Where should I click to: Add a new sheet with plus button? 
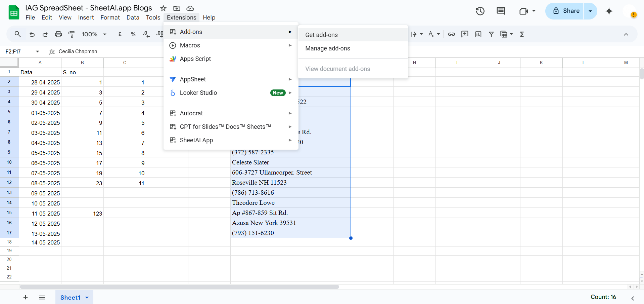click(26, 297)
